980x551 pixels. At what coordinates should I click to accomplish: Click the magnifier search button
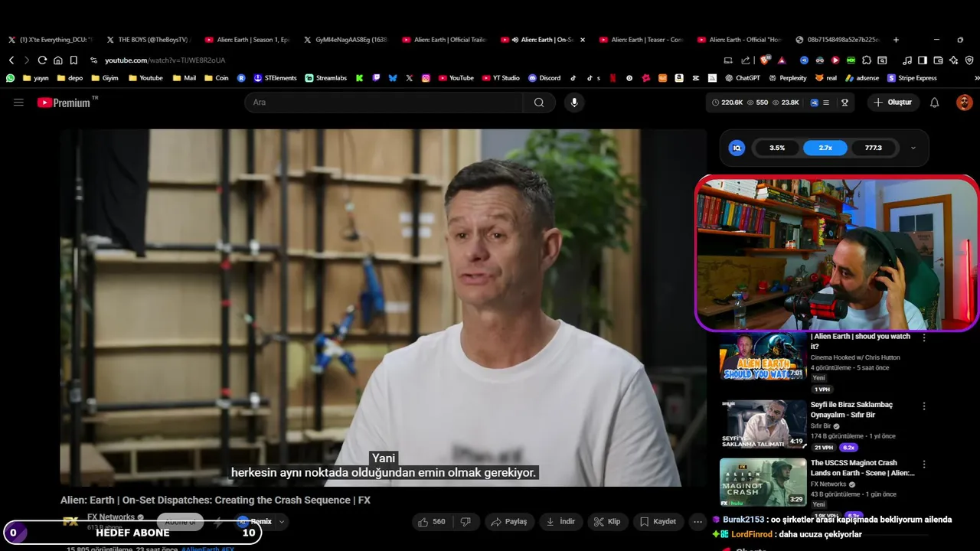click(x=539, y=103)
